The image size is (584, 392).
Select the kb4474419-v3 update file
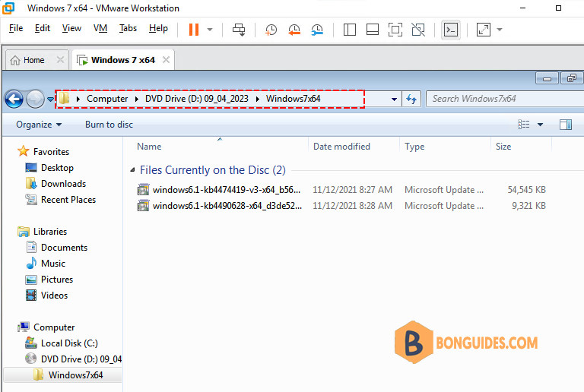coord(227,190)
